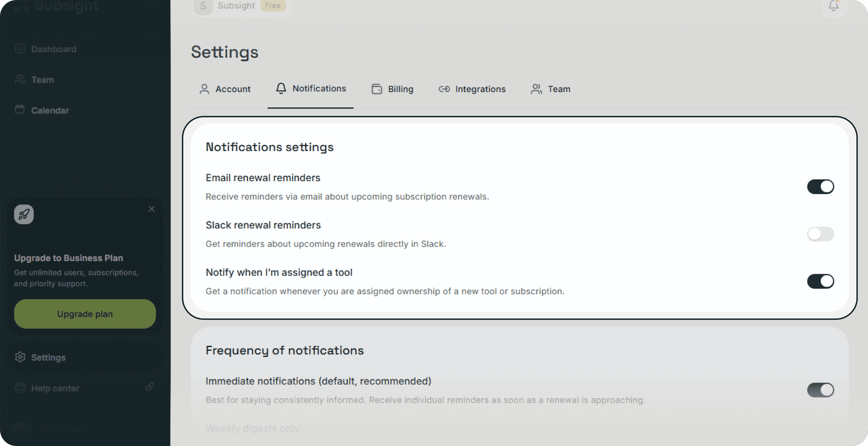
Task: Click the sidebar Team people icon
Action: point(20,79)
